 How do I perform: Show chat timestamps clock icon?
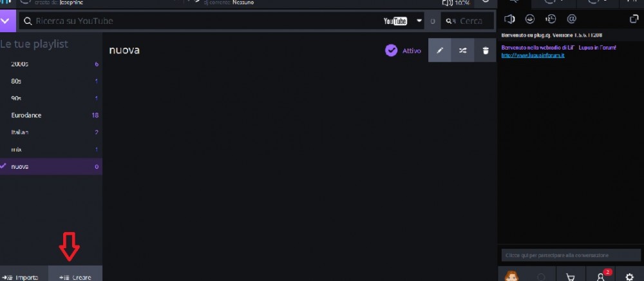click(551, 19)
